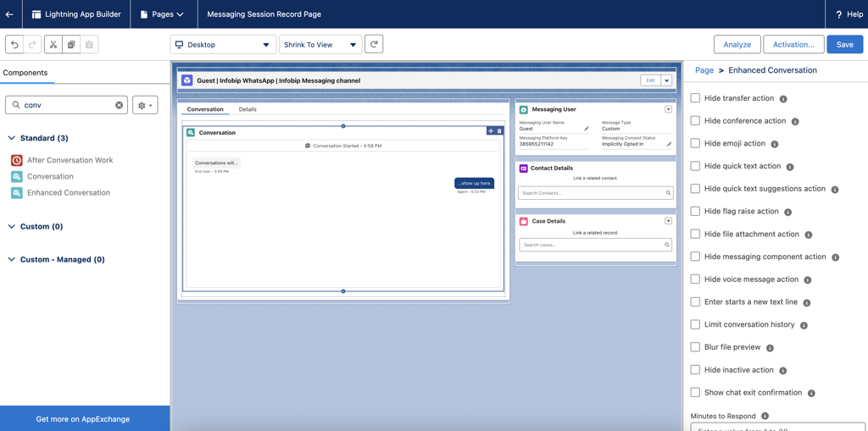The image size is (868, 431).
Task: Collapse the Custom (0) section
Action: 12,226
